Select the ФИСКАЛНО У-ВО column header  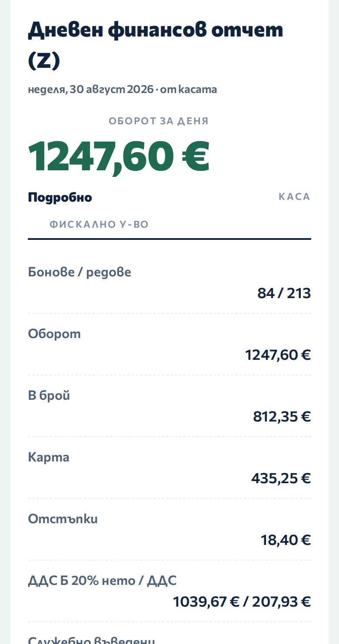(99, 225)
